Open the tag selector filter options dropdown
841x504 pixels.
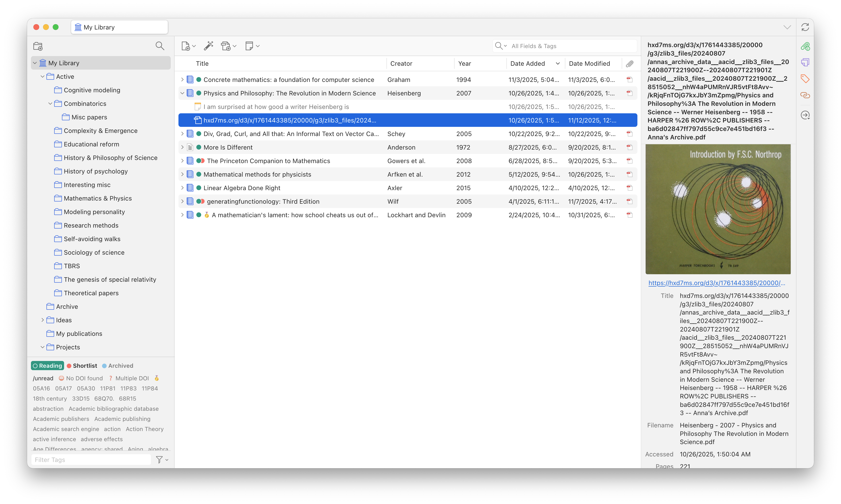point(162,460)
